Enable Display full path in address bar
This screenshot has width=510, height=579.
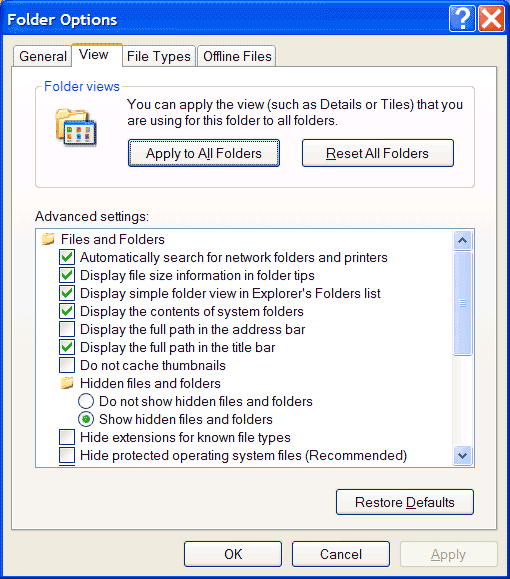click(67, 329)
